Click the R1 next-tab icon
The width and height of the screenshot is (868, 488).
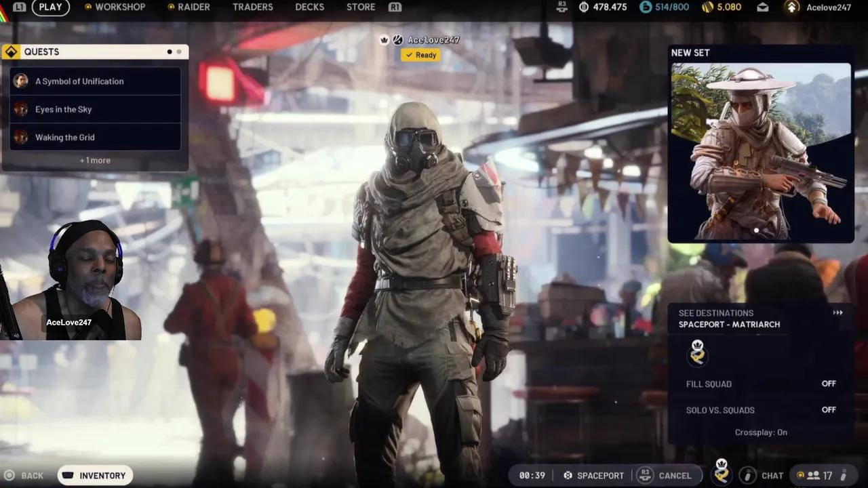tap(395, 7)
